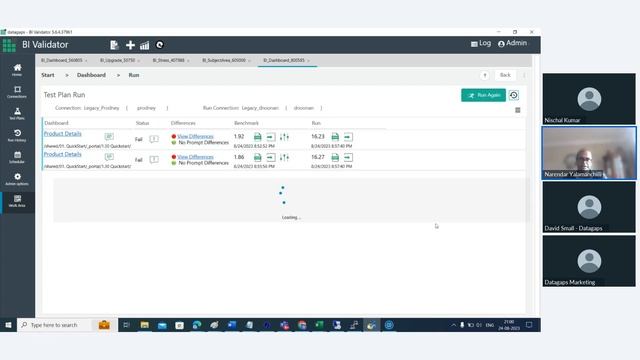Open Task View on the taskbar

click(127, 325)
